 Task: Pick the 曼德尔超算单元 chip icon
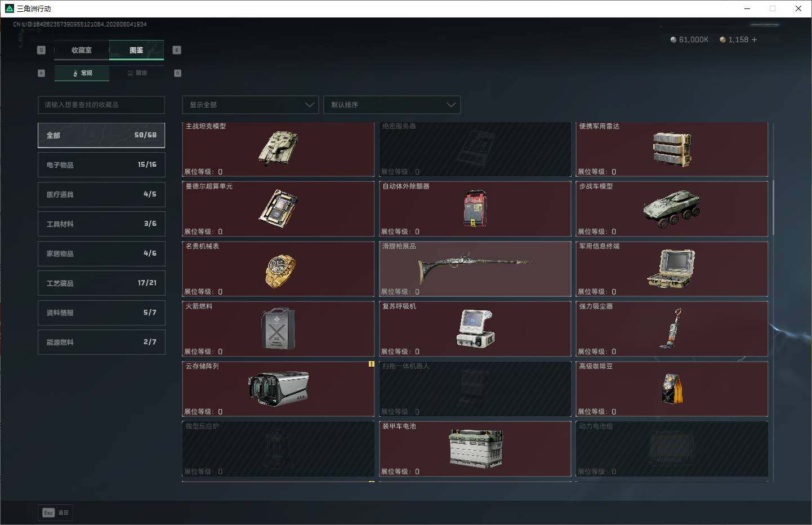pos(278,208)
